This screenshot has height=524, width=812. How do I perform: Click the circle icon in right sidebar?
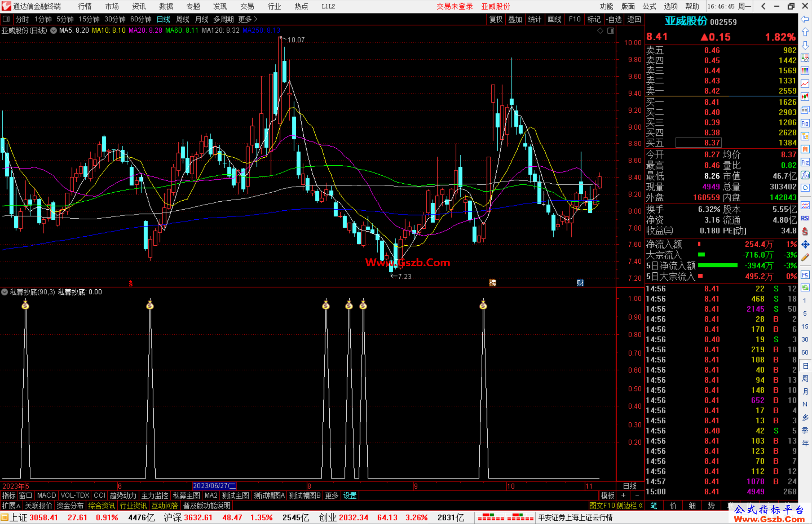[x=805, y=188]
